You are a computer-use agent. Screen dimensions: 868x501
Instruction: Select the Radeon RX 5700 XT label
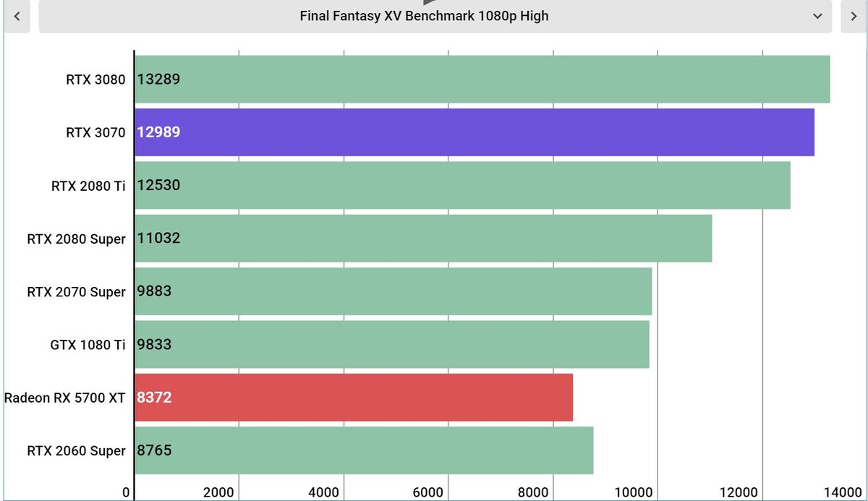[x=65, y=398]
